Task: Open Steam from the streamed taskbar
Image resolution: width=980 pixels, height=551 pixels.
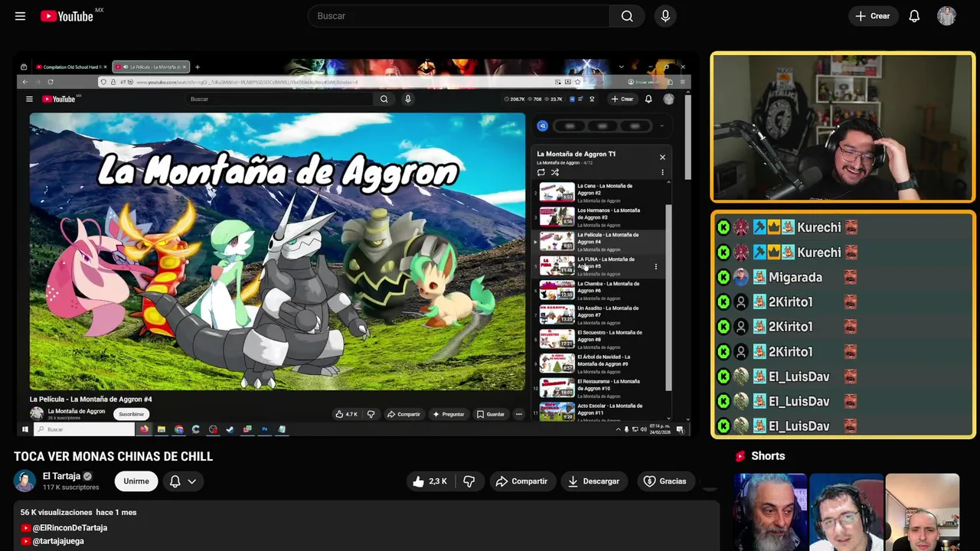Action: [x=230, y=429]
